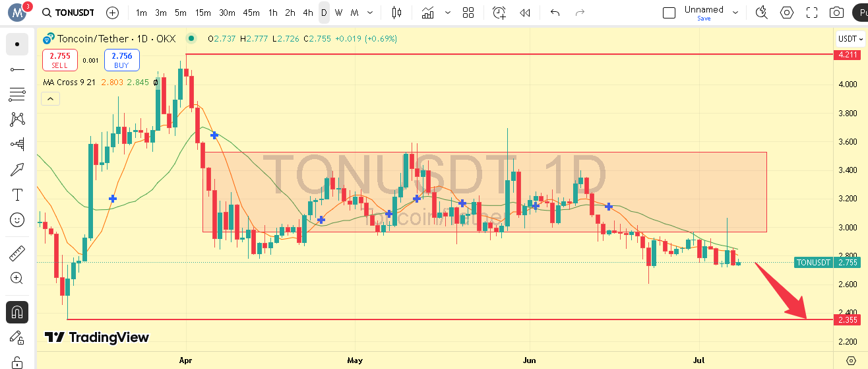The height and width of the screenshot is (369, 868).
Task: Select the forecasting and measurement tool
Action: point(17,145)
